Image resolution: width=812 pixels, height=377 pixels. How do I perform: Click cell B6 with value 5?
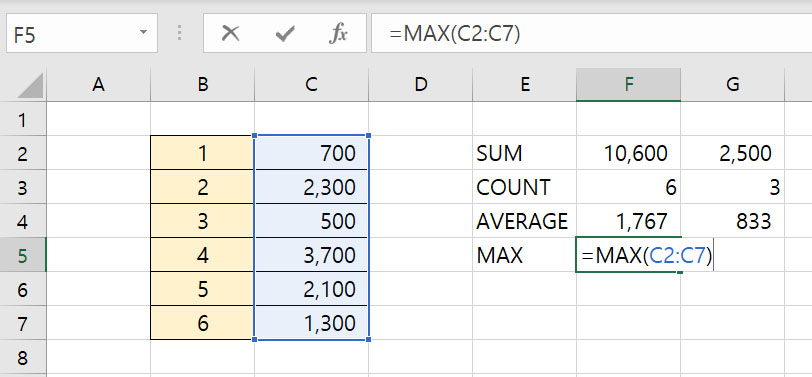point(202,289)
